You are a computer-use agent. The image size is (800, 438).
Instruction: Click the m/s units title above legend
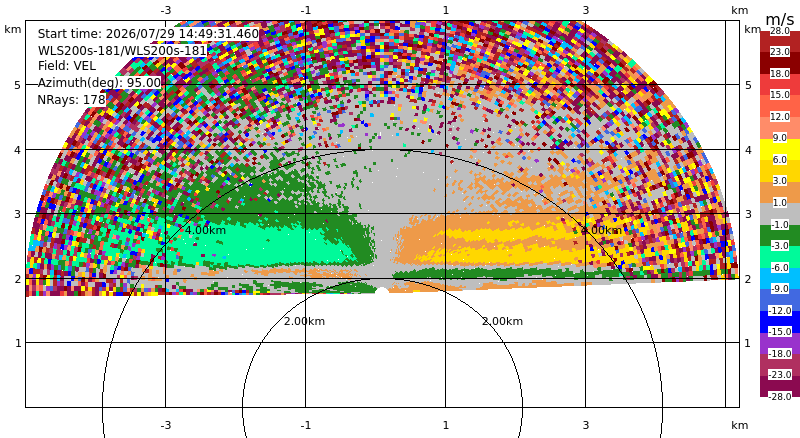pos(780,19)
